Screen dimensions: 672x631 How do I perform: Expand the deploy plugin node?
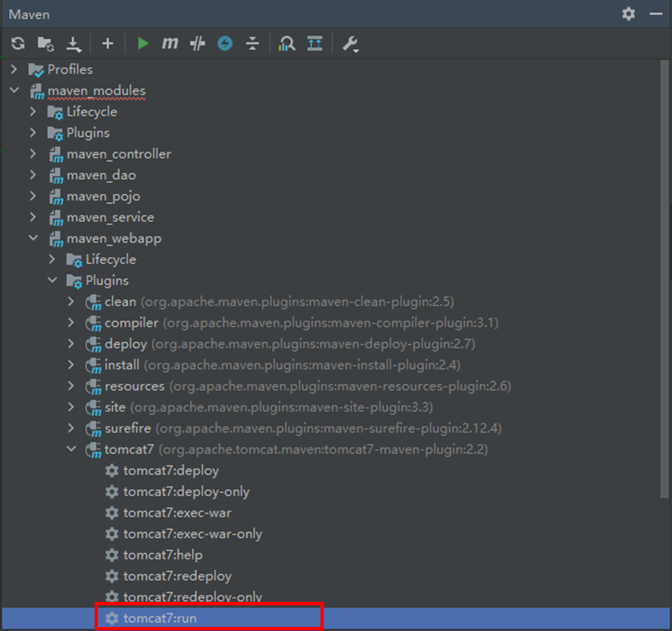coord(71,343)
